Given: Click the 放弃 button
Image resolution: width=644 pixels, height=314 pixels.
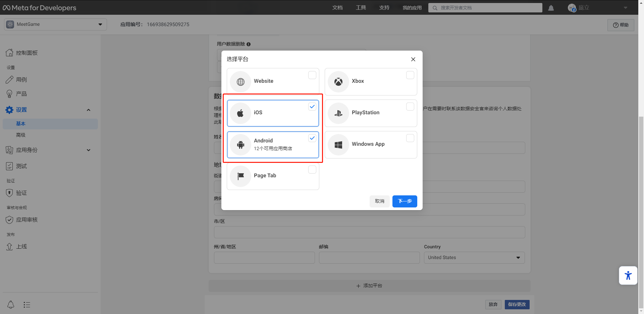Looking at the screenshot, I should point(493,304).
